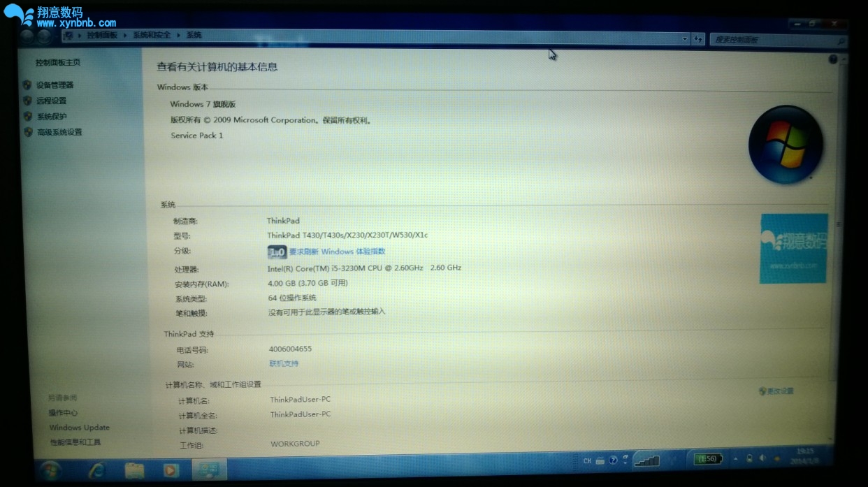Click the 控制面板 breadcrumb segment
Screen dimensions: 868x487
(102, 35)
